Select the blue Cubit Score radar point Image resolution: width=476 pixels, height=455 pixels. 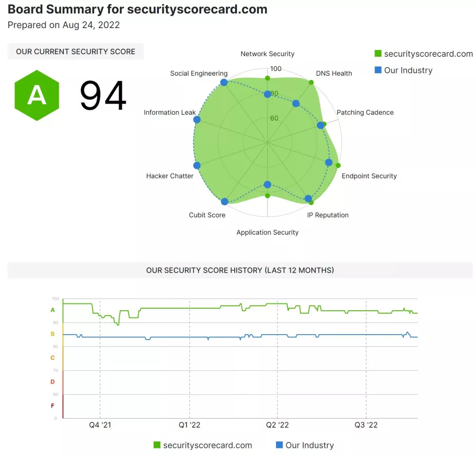(x=224, y=201)
